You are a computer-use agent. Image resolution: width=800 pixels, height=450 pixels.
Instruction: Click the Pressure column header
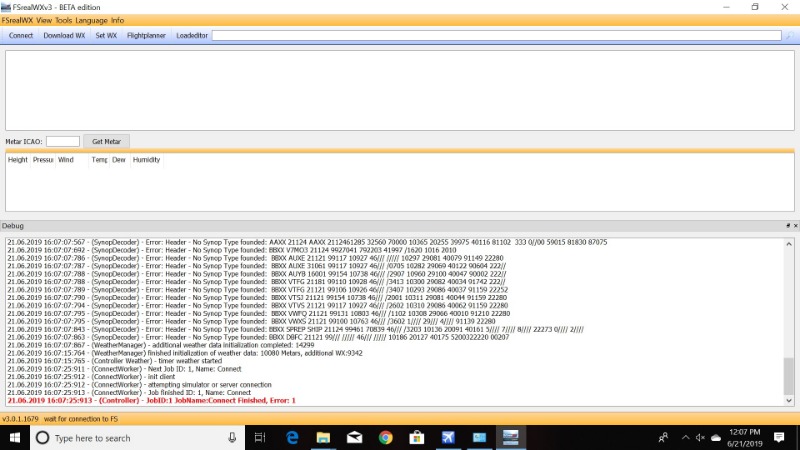[42, 160]
